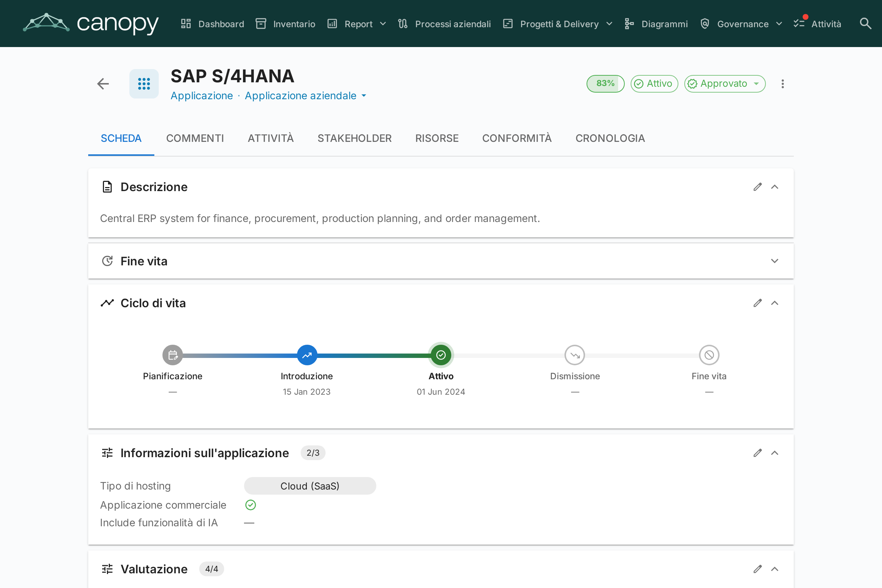Image resolution: width=882 pixels, height=588 pixels.
Task: Click the description text about Central ERP system
Action: [x=320, y=219]
